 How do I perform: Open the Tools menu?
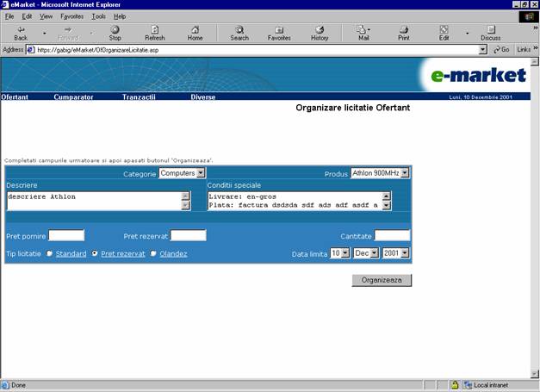[x=99, y=16]
